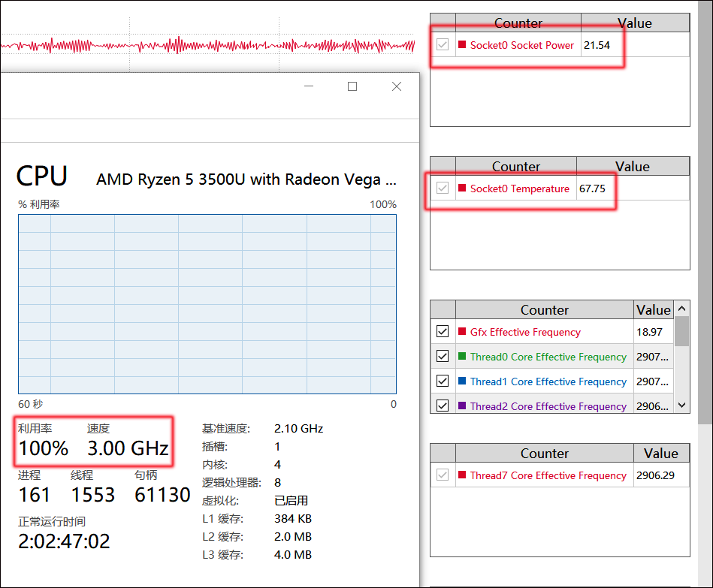The image size is (713, 588).
Task: Click Counter header in socket power table
Action: tap(518, 23)
